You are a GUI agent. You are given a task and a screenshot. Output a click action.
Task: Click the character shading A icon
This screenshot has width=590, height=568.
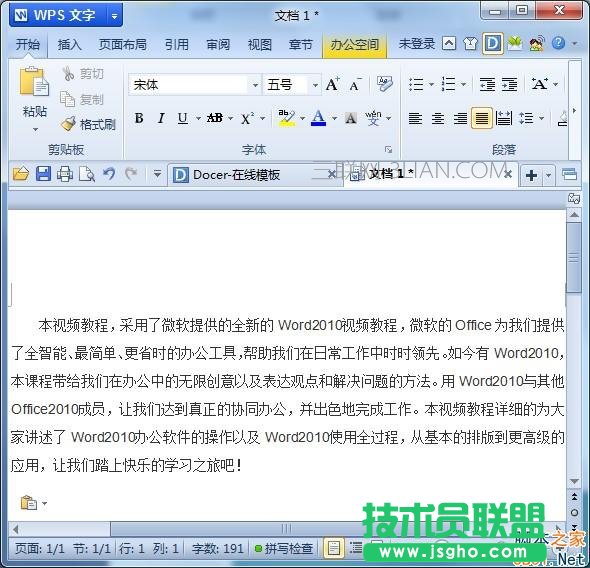[351, 119]
